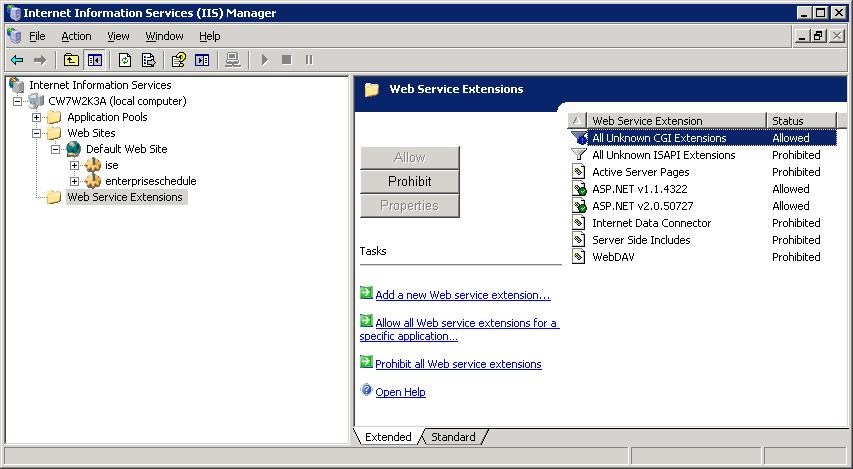This screenshot has height=469, width=853.
Task: Select the enterpriseschedule application icon
Action: coord(93,181)
